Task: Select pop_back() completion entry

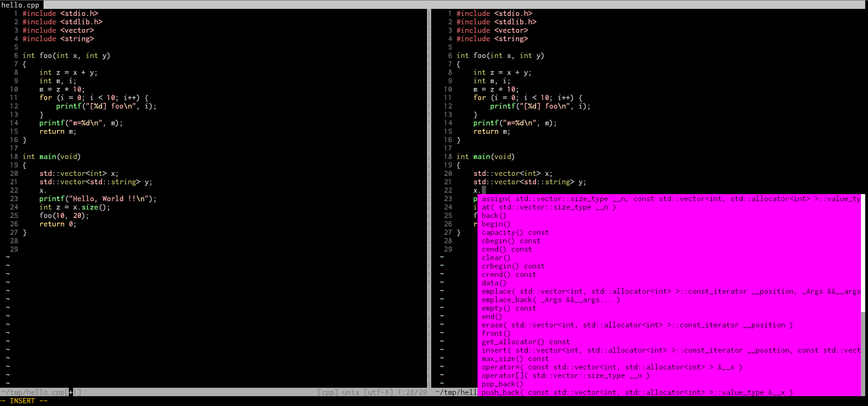Action: tap(669, 384)
